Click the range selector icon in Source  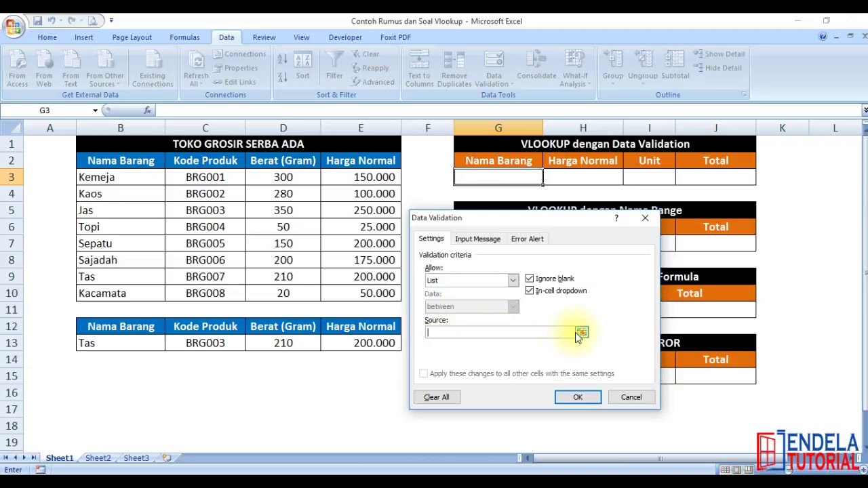coord(582,333)
